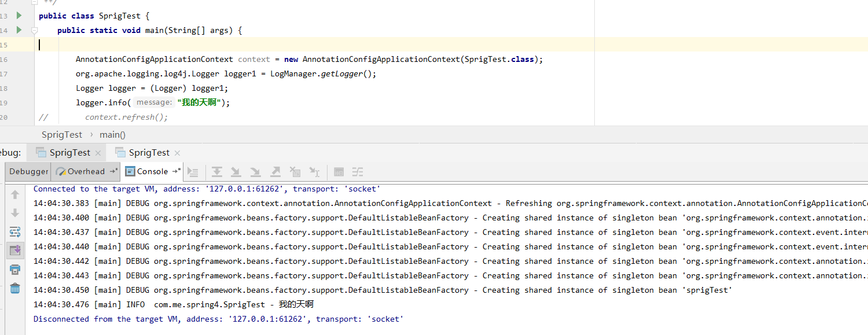This screenshot has width=868, height=335.
Task: Collapse the main method with fold marker
Action: tap(34, 30)
